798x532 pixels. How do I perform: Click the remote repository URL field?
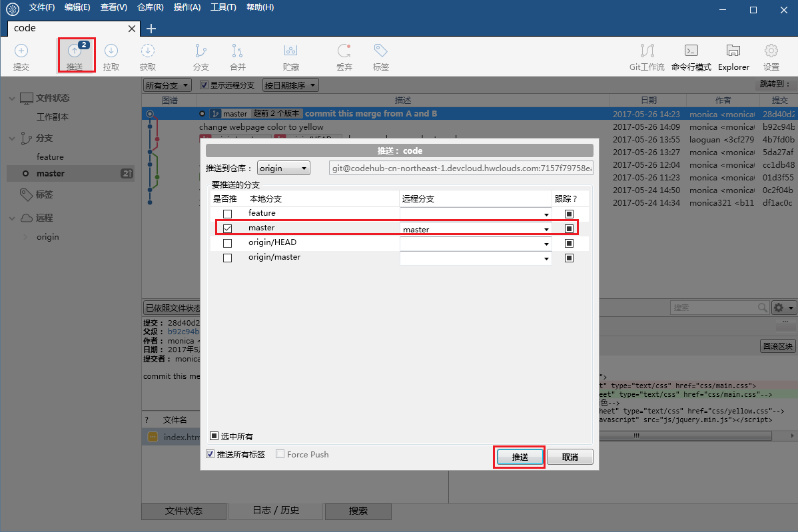(x=461, y=168)
